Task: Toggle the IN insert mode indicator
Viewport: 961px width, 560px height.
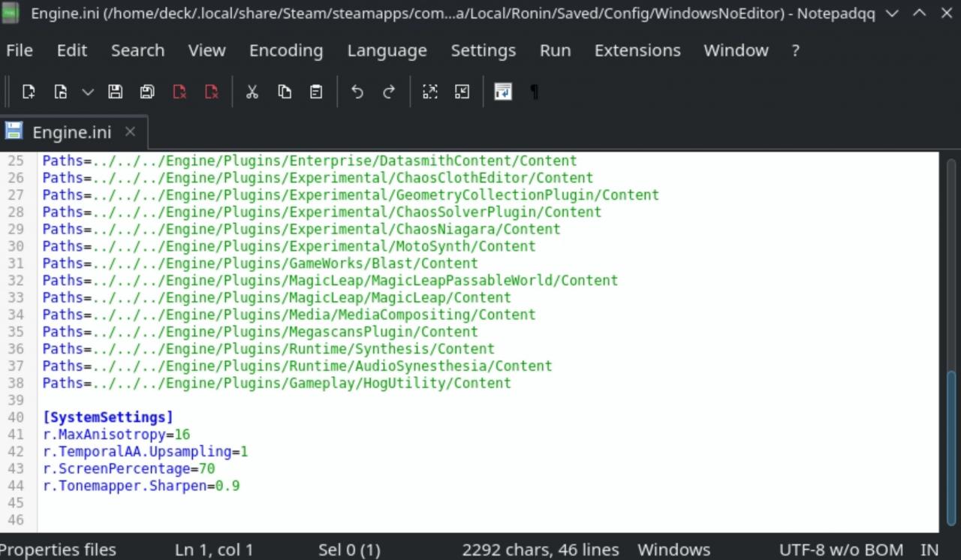Action: [x=929, y=549]
